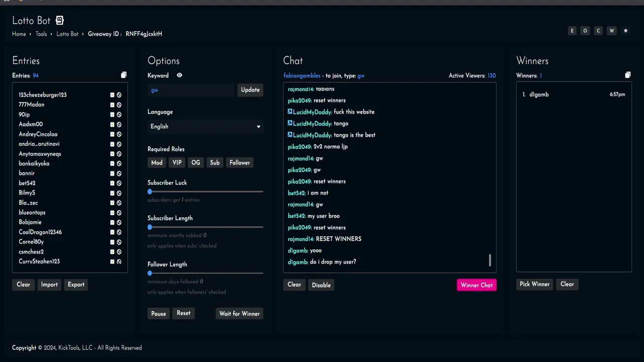The width and height of the screenshot is (644, 362).
Task: Click chat message "RESET WINNERS" by rajmond14
Action: point(339,239)
